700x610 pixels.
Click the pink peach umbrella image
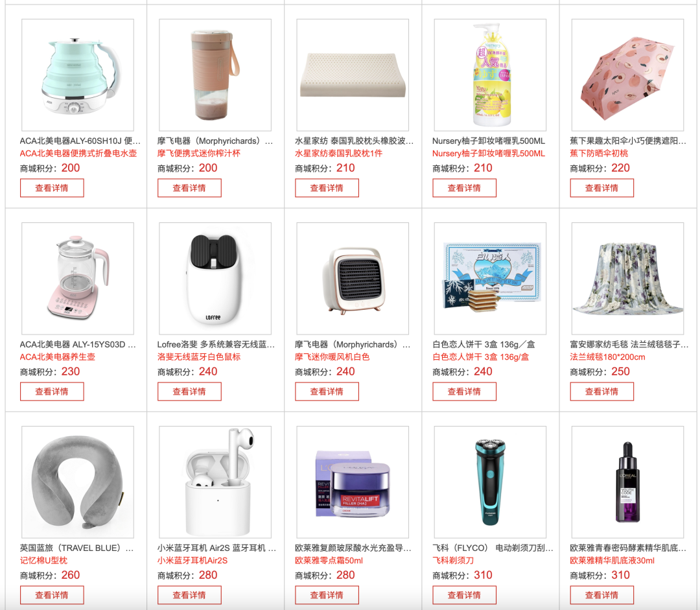(x=627, y=75)
